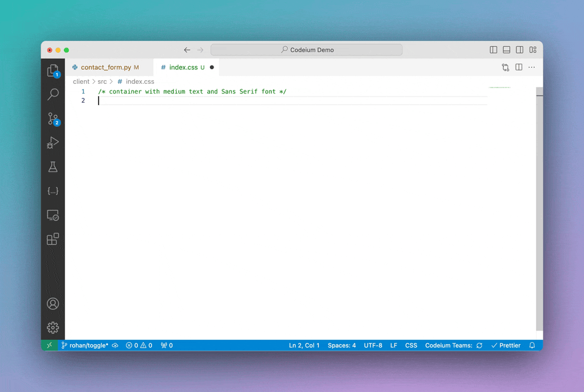Screen dimensions: 584x392
Task: Open the Manage settings gear
Action: click(x=53, y=327)
